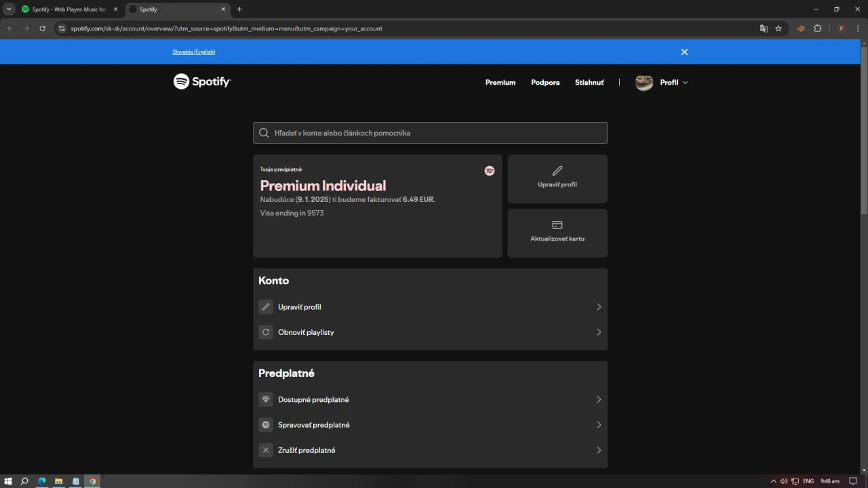The width and height of the screenshot is (868, 488).
Task: Open the Chrome extensions puzzle icon
Action: (x=817, y=28)
